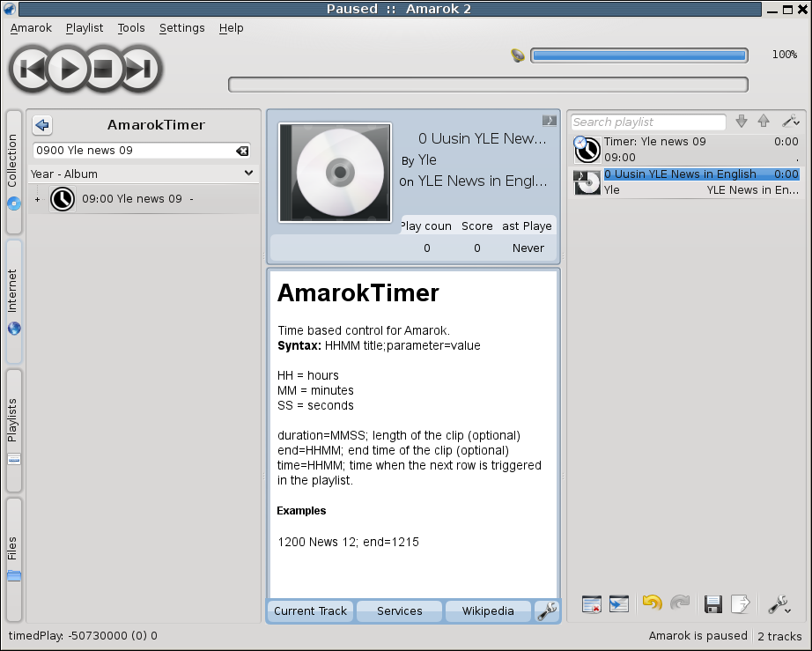Open the Playlist menu
Viewport: 812px width, 651px height.
pyautogui.click(x=85, y=28)
